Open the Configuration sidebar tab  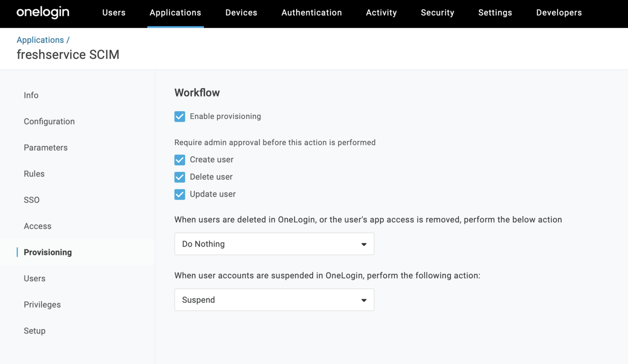click(49, 122)
